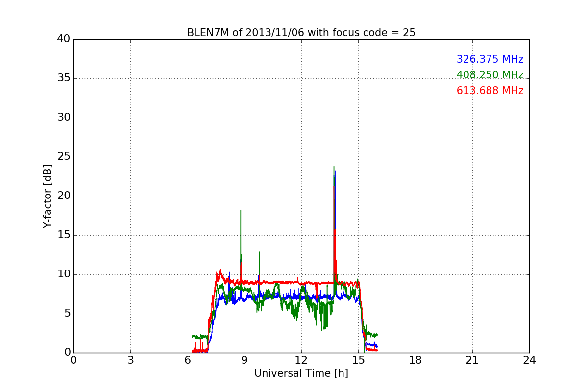Click the y-axis tick label '10'
The width and height of the screenshot is (588, 392).
tap(64, 274)
